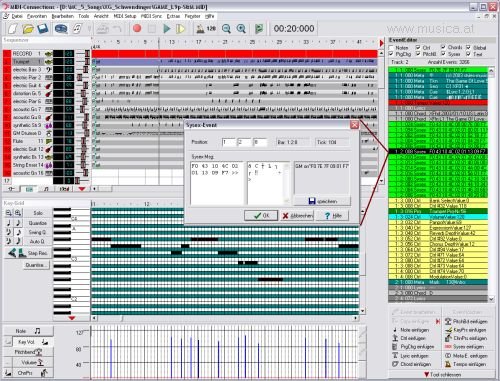Click the Note einfügen tool icon
This screenshot has width=500, height=381.
395,330
